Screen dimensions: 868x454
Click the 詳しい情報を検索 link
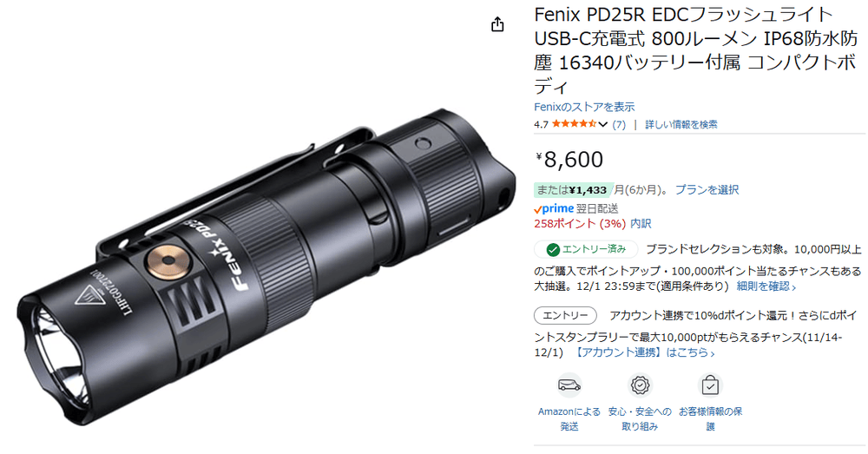tap(681, 125)
